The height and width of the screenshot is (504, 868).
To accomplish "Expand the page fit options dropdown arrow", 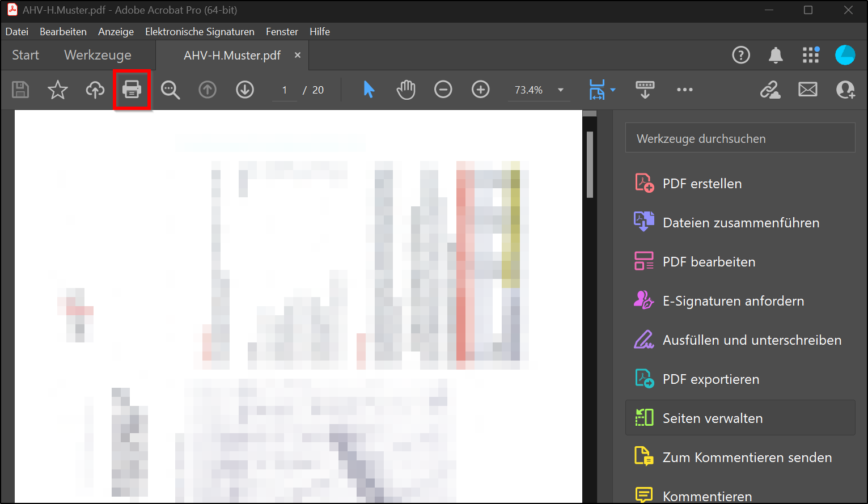I will [613, 90].
